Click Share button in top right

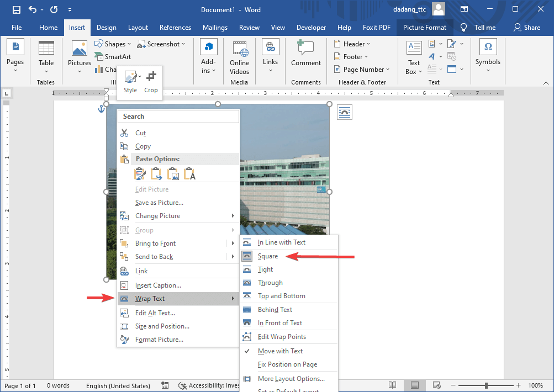[526, 28]
